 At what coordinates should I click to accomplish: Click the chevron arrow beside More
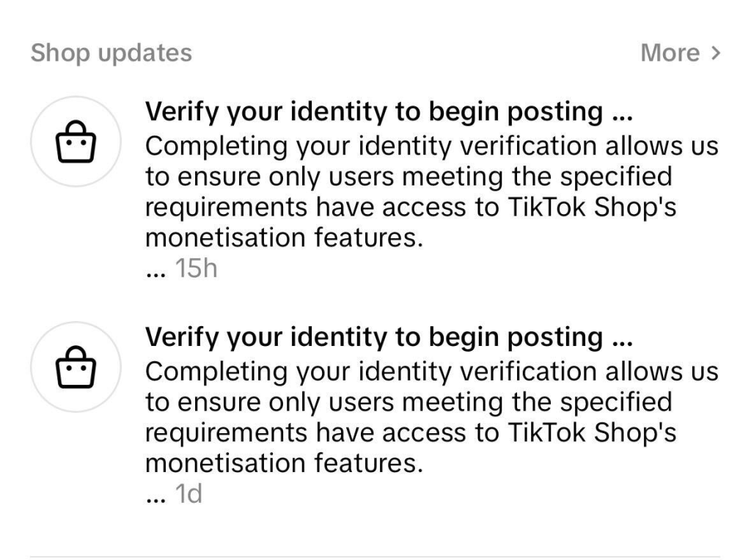716,54
